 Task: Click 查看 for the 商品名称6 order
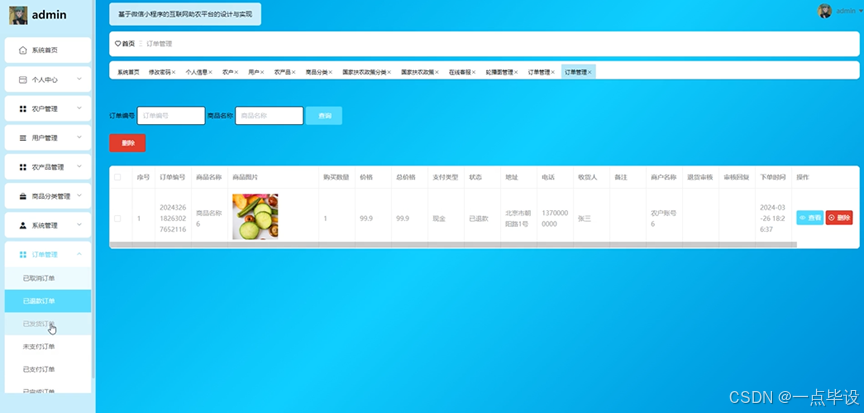pos(810,218)
